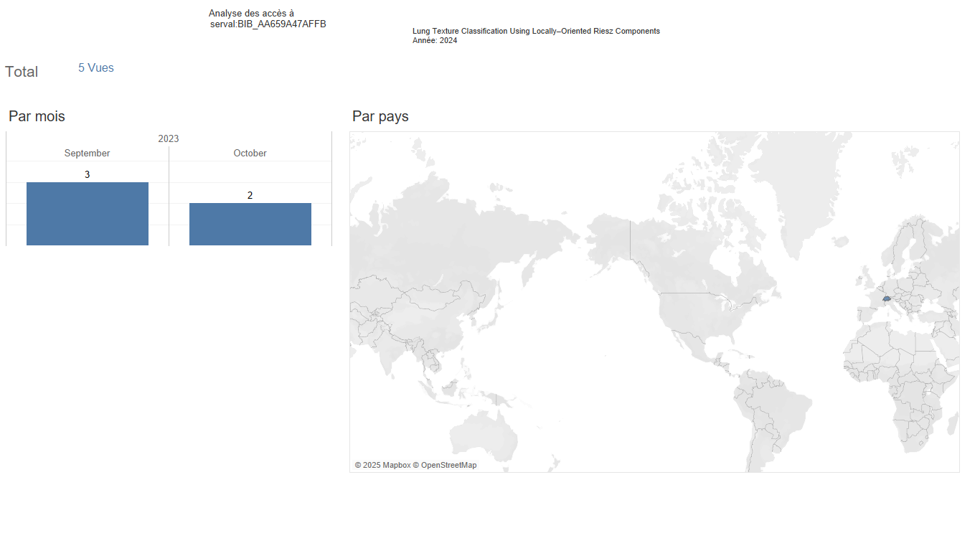Click the "September" column header
Screen dimensions: 980x551
pos(88,154)
